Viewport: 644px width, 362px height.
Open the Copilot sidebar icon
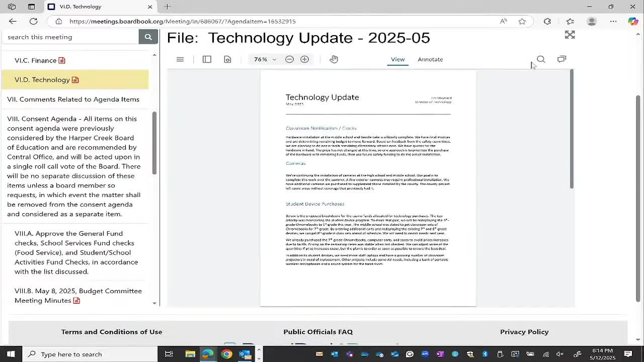[633, 21]
